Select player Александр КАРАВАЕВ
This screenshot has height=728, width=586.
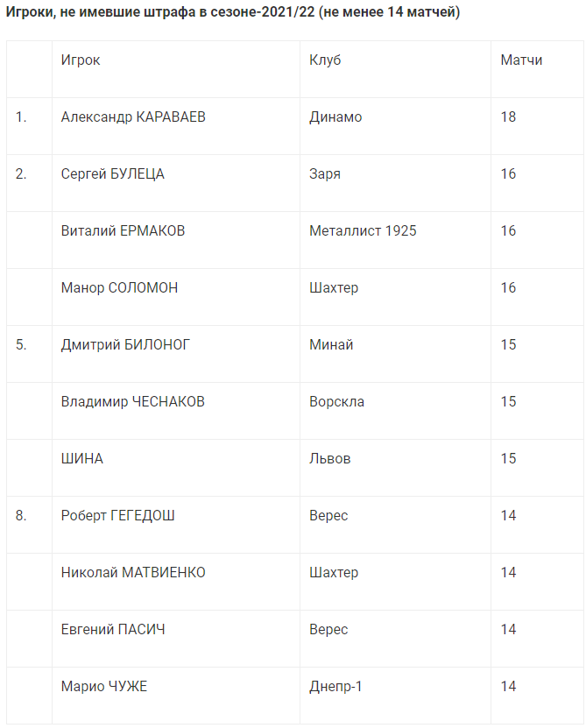click(133, 117)
